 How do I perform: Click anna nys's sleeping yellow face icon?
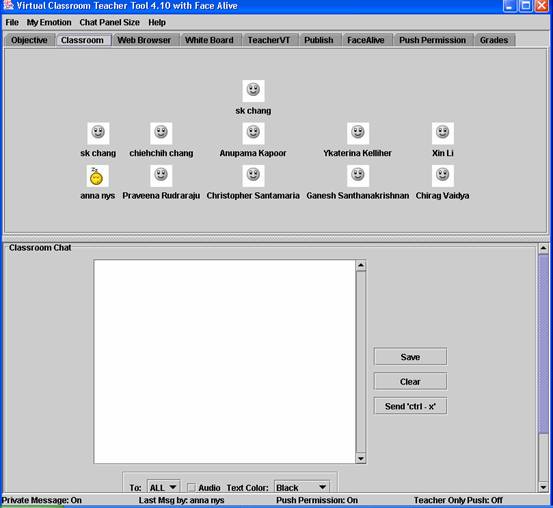click(97, 176)
